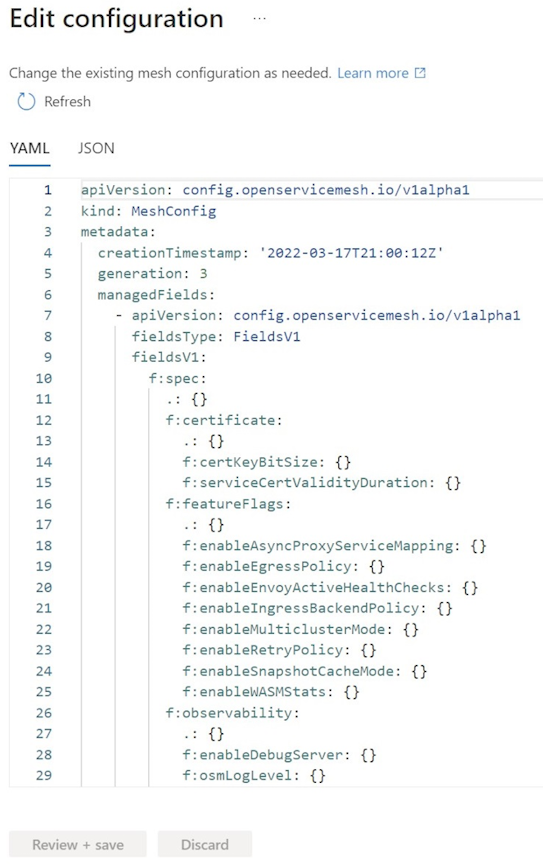Click the f:enableWASMStats line

coord(270,692)
